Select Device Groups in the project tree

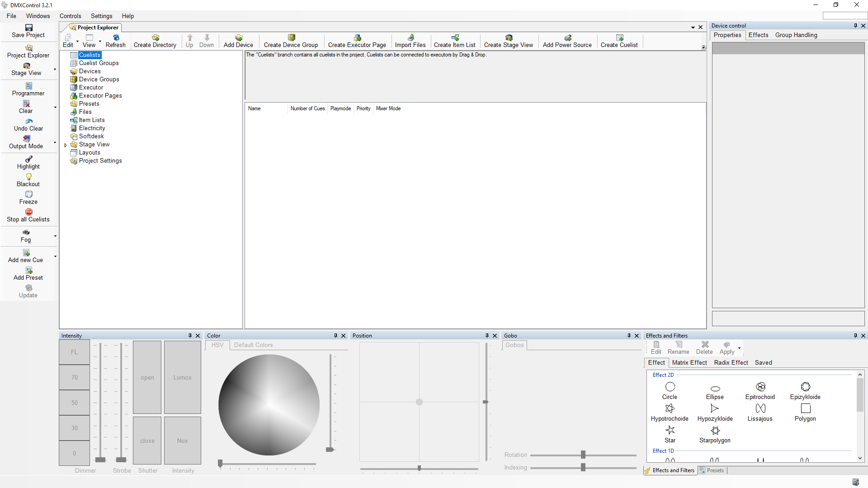[99, 79]
